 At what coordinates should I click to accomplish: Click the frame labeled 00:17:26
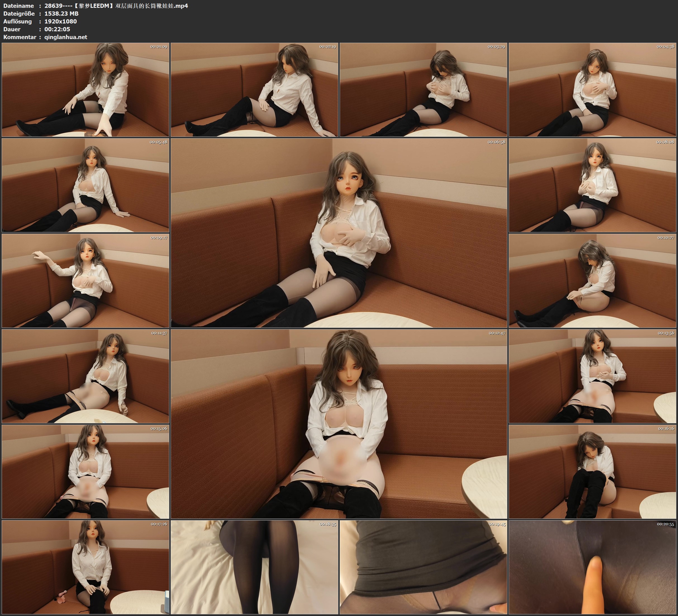pyautogui.click(x=85, y=567)
